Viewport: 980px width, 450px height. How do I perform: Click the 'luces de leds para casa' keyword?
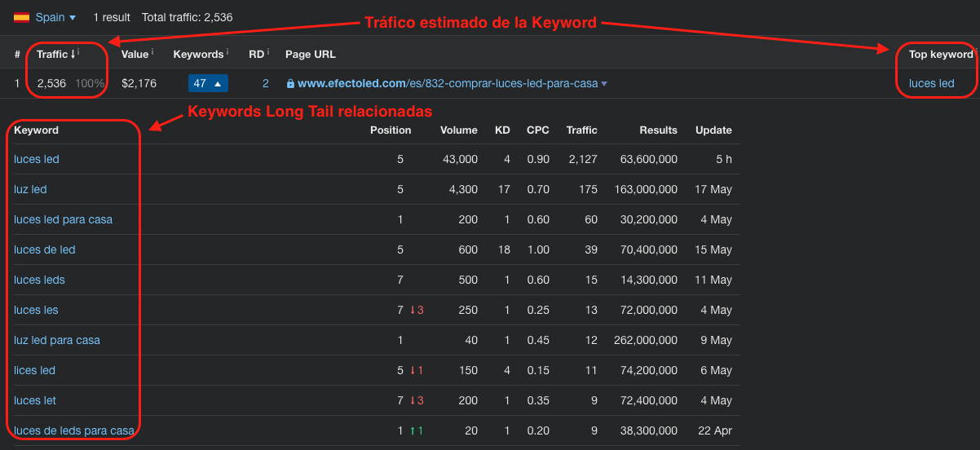(73, 430)
